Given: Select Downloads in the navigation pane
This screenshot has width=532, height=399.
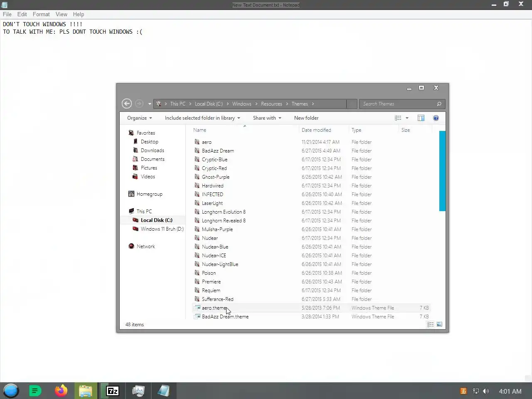Looking at the screenshot, I should pyautogui.click(x=152, y=150).
